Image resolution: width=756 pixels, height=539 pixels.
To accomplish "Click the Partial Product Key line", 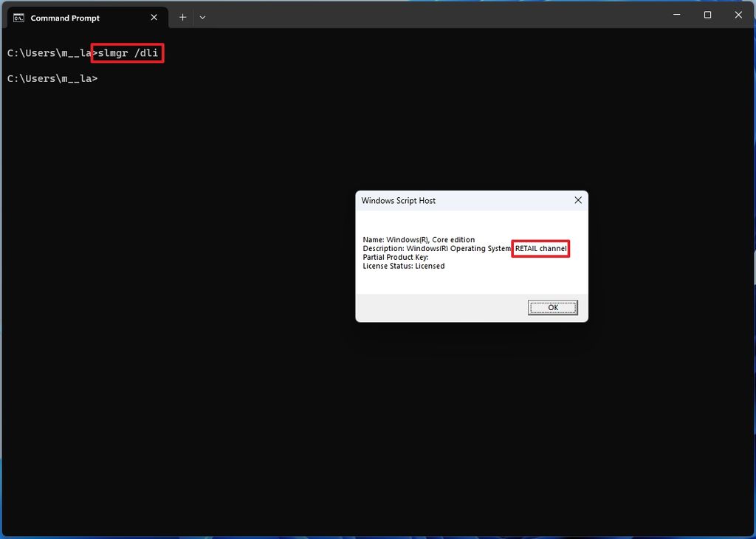I will point(396,258).
